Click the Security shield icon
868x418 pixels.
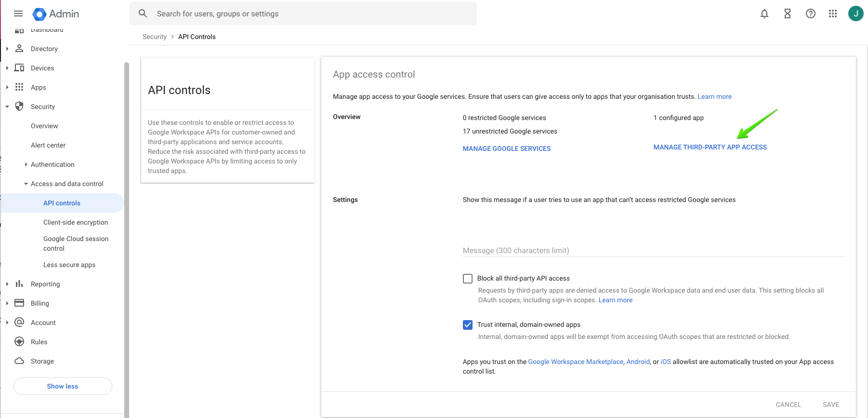[19, 106]
